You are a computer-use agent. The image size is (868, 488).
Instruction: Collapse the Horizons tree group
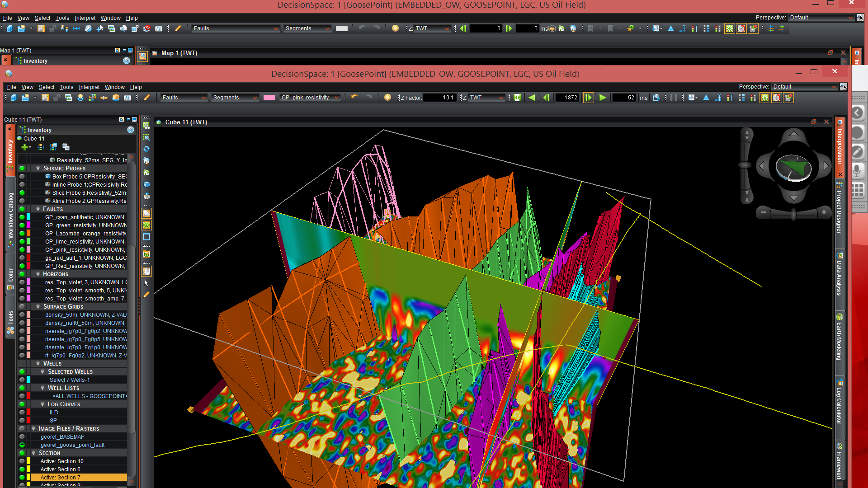(38, 274)
